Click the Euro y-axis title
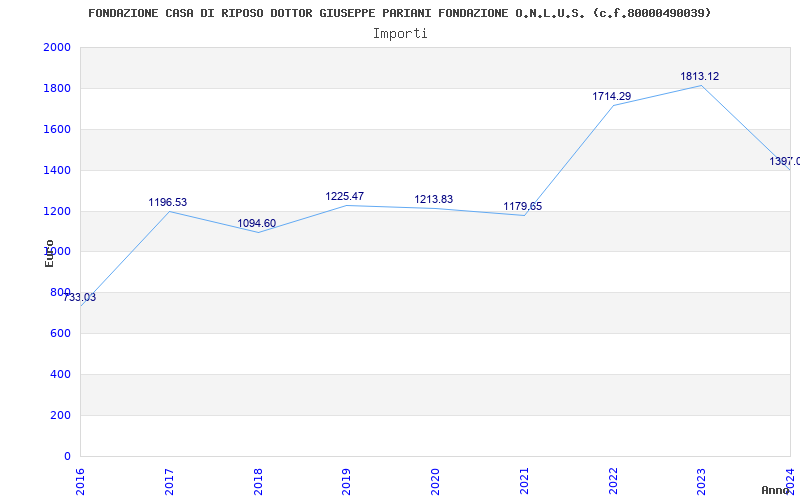Screen dimensions: 800x500 pyautogui.click(x=49, y=253)
